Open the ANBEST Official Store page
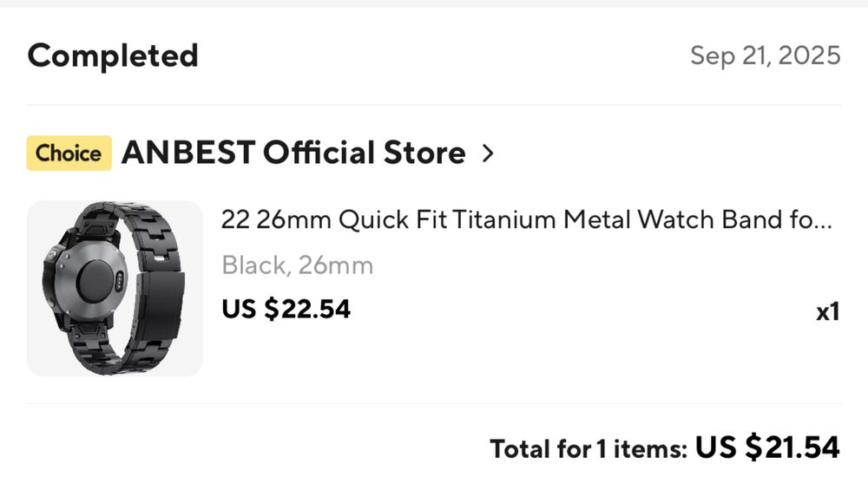This screenshot has height=477, width=868. (293, 154)
